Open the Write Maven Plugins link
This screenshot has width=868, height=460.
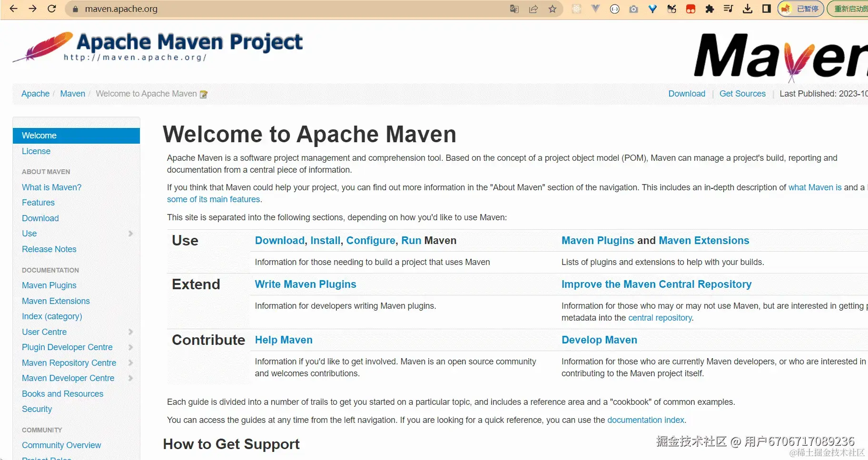(x=306, y=284)
